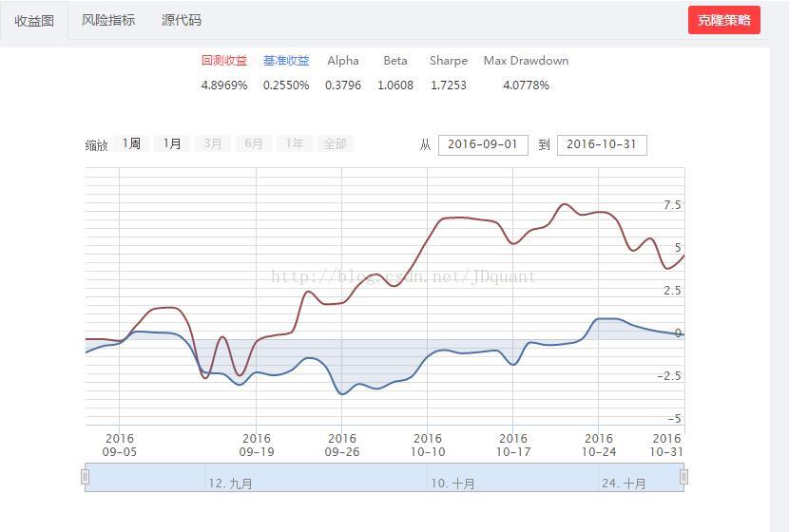Click the 基准收益 value 0.2550%

(286, 85)
